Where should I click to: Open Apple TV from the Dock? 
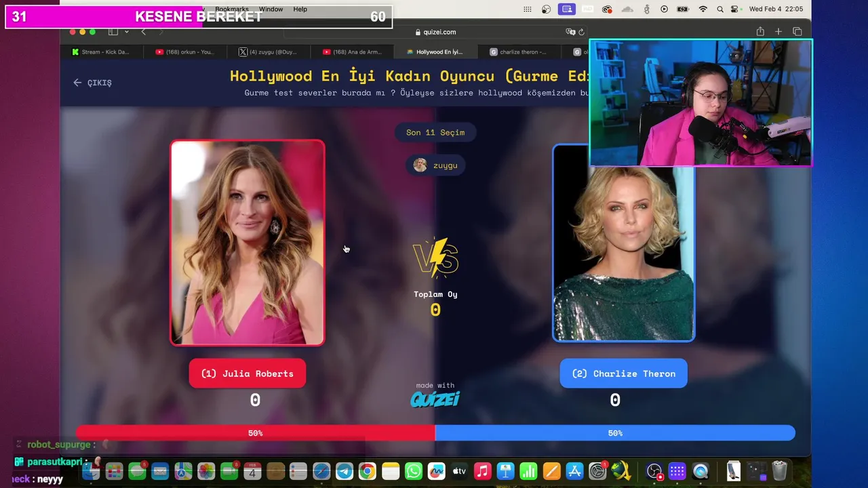[459, 471]
